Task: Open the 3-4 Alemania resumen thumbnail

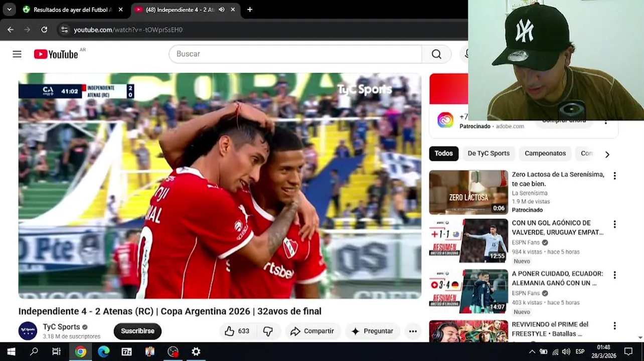Action: 468,292
